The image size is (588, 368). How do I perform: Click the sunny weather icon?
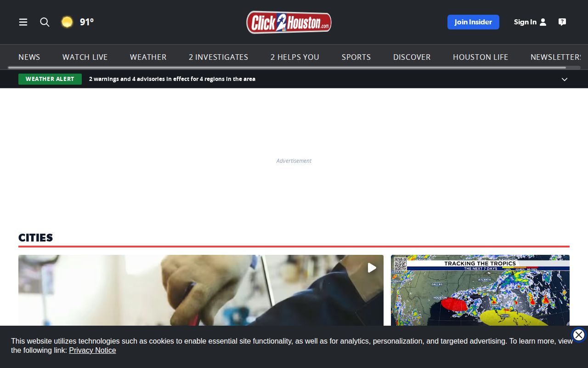point(67,22)
